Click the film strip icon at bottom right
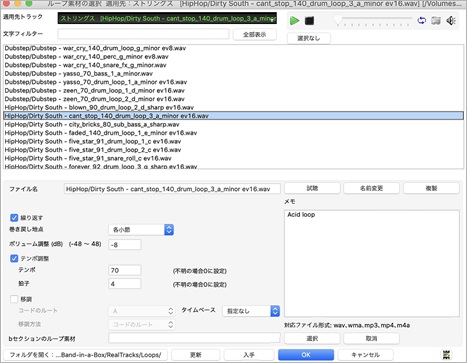 (447, 355)
